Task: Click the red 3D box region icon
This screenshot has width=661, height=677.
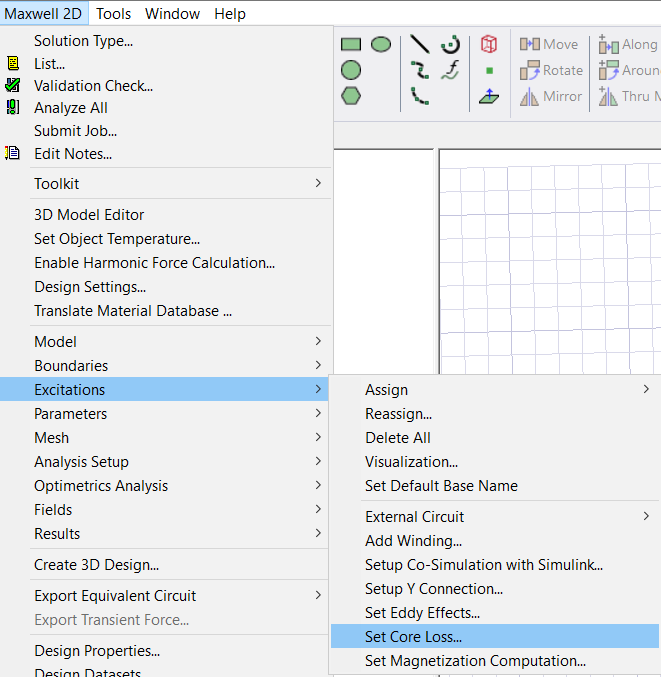Action: point(489,44)
